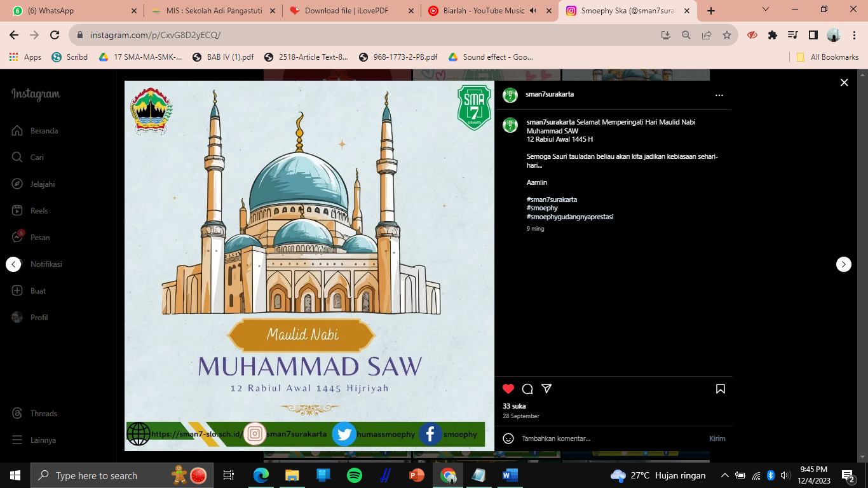The image size is (868, 488).
Task: Switch to the Biarlah - YouTube Music tab
Action: (477, 11)
